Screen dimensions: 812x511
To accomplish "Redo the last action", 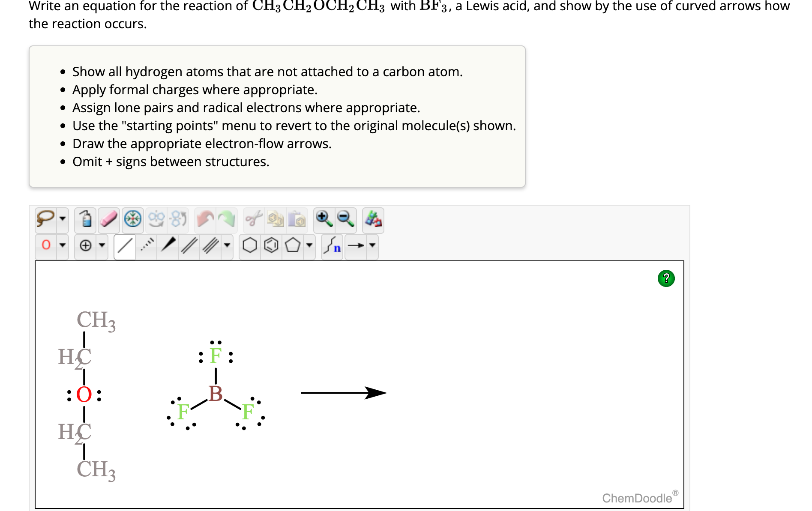I will click(x=227, y=219).
